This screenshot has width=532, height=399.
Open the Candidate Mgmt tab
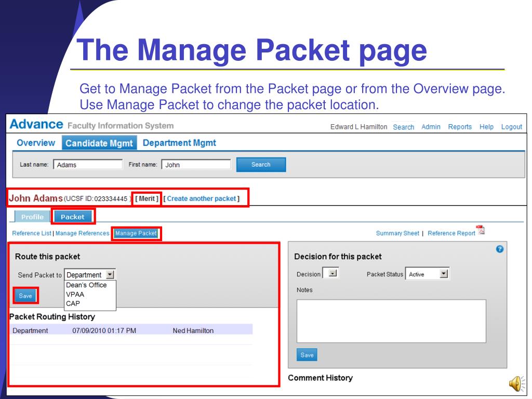[x=99, y=143]
